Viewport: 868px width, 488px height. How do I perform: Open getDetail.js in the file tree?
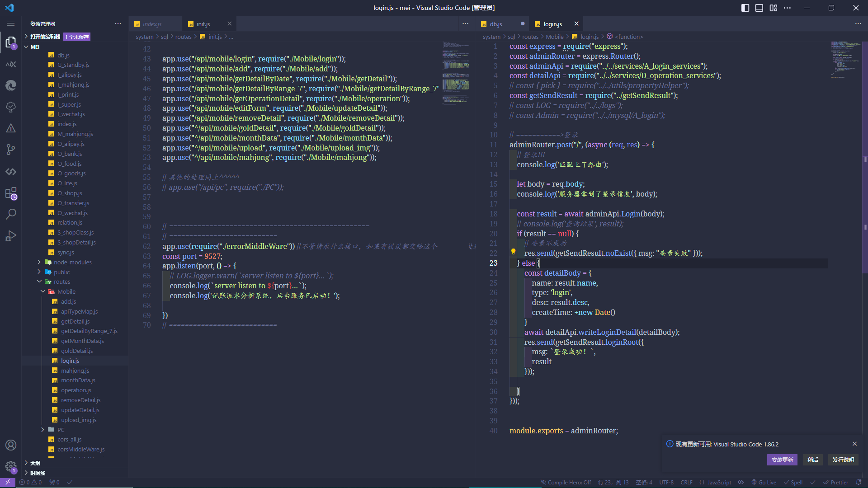coord(75,321)
